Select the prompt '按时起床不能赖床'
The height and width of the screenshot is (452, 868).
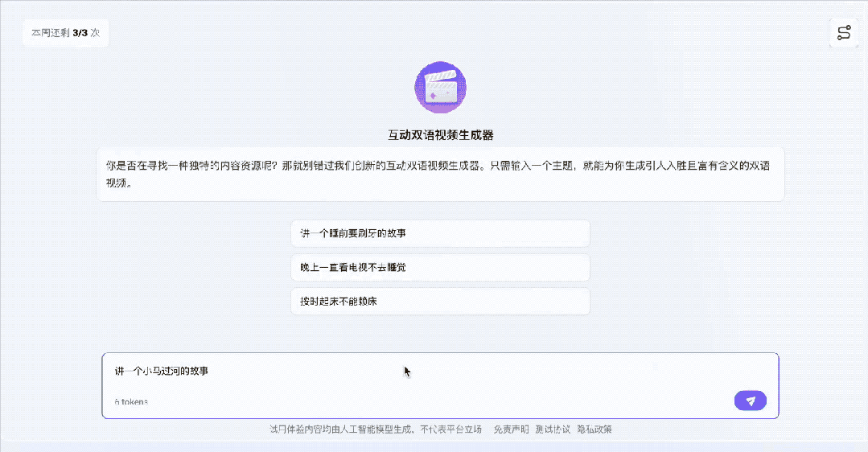pyautogui.click(x=440, y=302)
